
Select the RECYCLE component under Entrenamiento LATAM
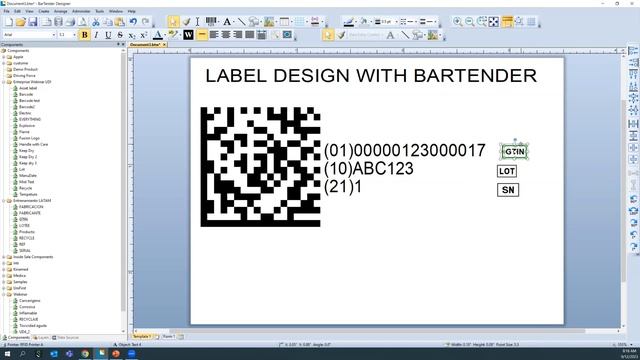27,238
